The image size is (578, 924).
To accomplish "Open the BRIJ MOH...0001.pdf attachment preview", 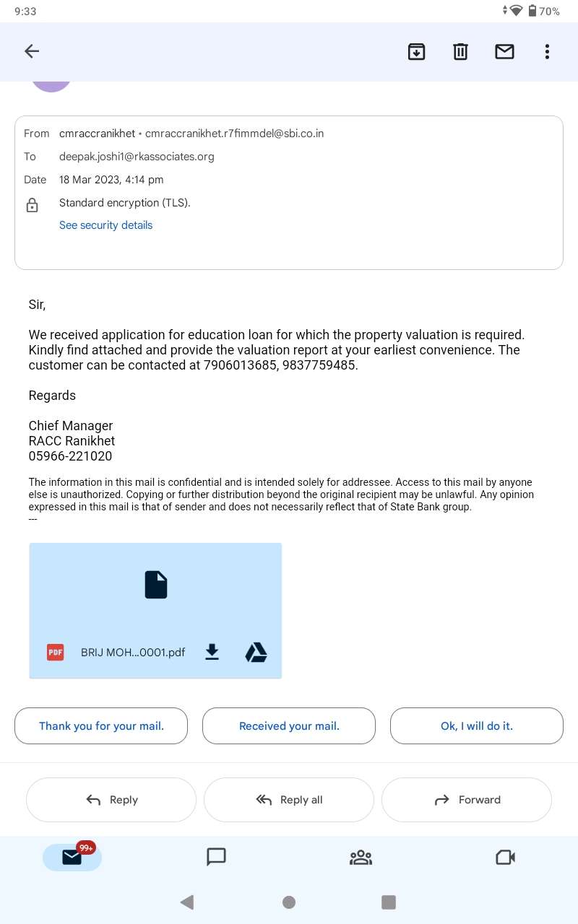I will coord(155,611).
